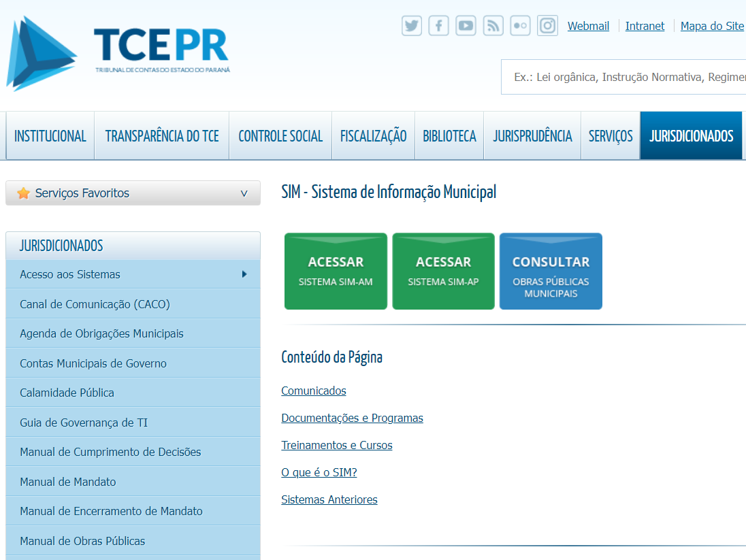This screenshot has width=746, height=560.
Task: Click Consultar Obras Públicas Municipais button
Action: (x=551, y=271)
